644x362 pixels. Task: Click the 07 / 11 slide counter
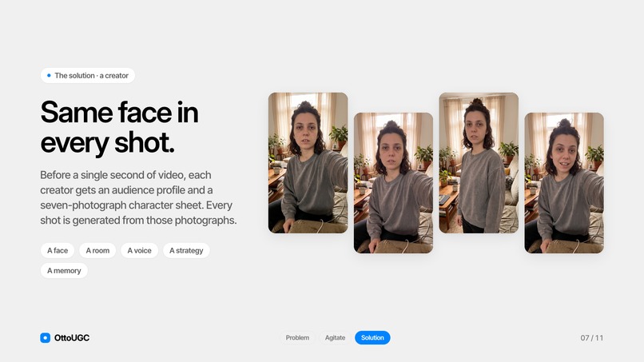click(592, 338)
